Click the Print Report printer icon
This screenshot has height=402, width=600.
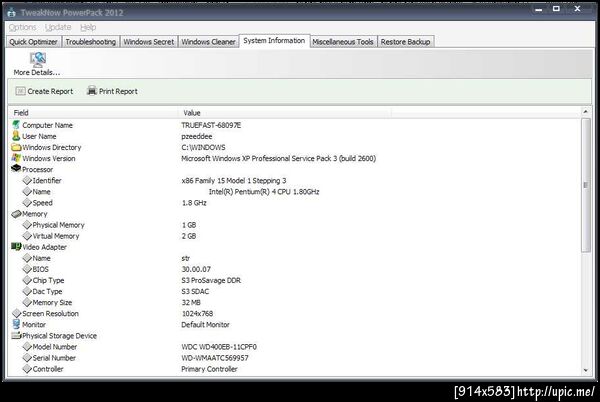click(x=91, y=91)
